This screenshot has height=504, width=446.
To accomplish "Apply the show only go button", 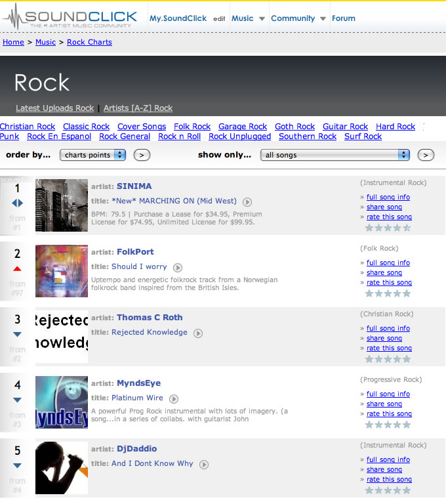I will [x=426, y=155].
